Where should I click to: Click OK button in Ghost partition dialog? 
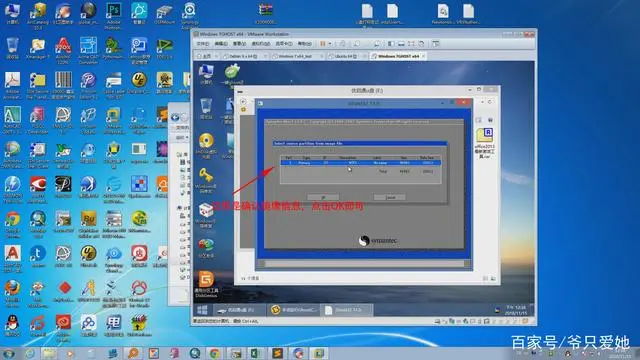tap(323, 198)
